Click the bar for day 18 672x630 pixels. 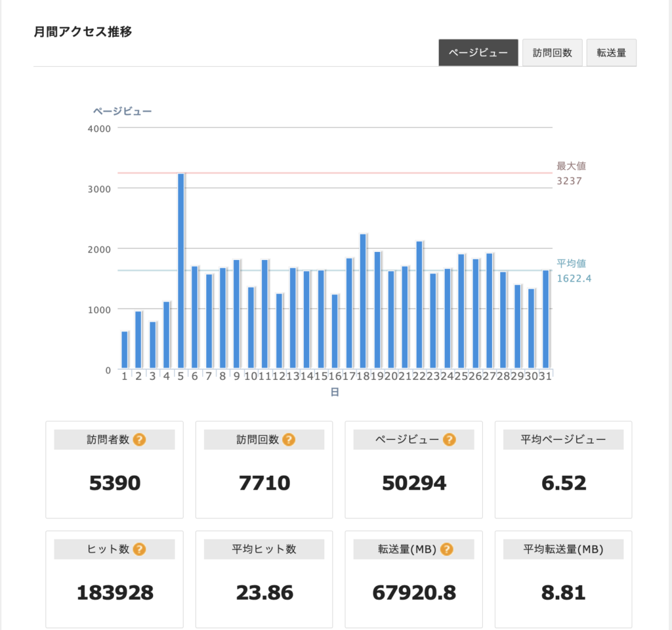point(363,301)
